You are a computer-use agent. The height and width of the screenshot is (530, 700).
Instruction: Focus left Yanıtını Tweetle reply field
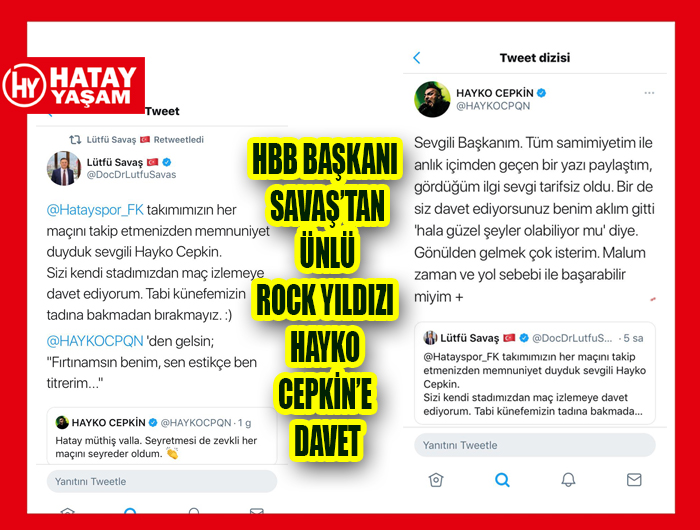(162, 481)
